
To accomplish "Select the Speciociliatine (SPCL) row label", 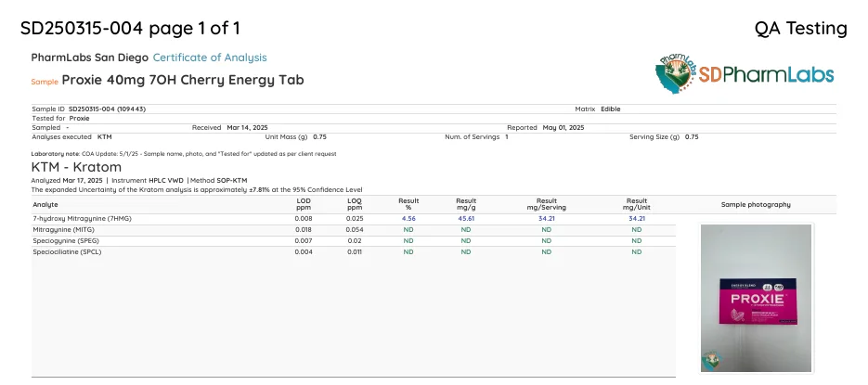I will point(67,251).
